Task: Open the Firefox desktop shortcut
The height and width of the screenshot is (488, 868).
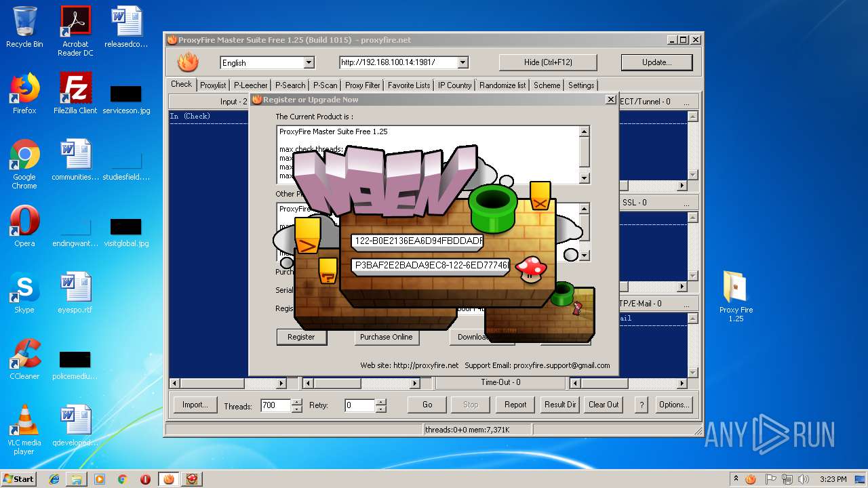Action: 24,94
